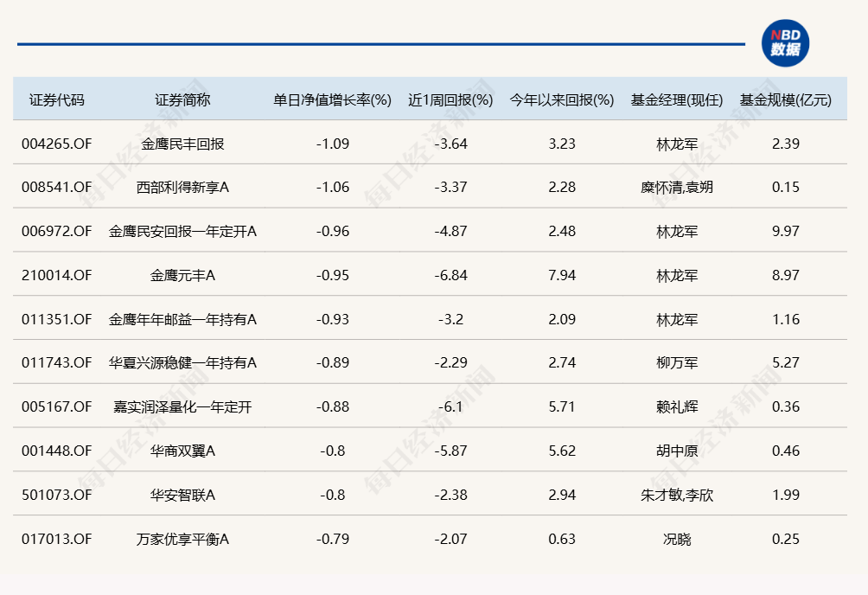
Task: Click year-to-date return value 0.63
Action: tap(562, 539)
